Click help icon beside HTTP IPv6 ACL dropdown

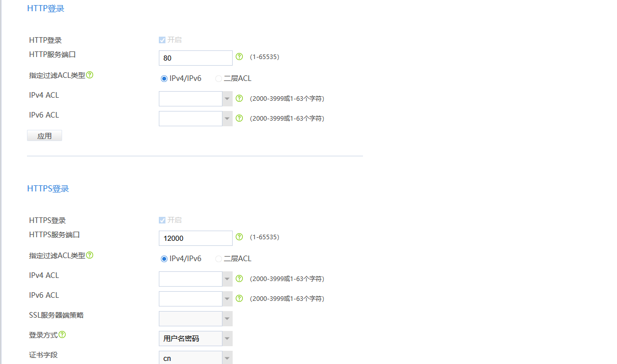pyautogui.click(x=239, y=118)
